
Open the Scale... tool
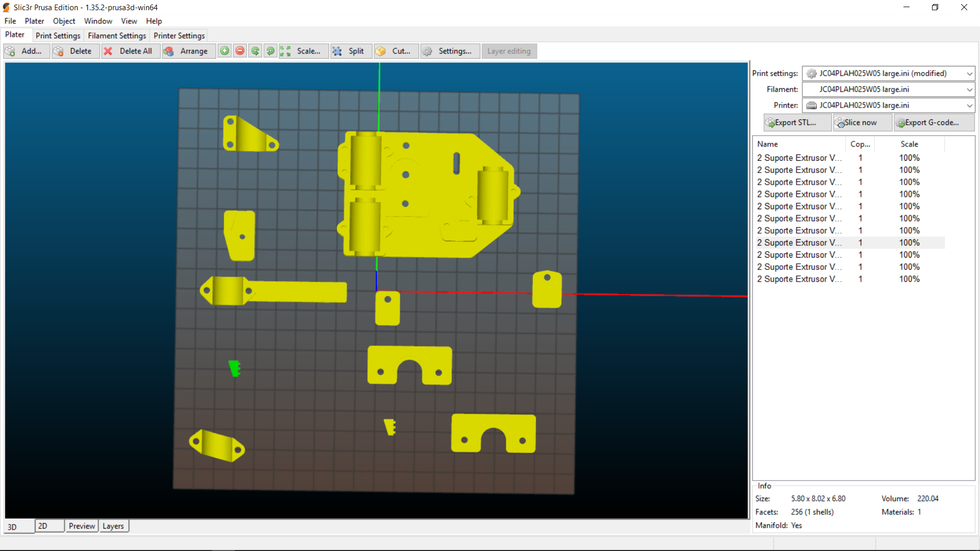tap(304, 51)
